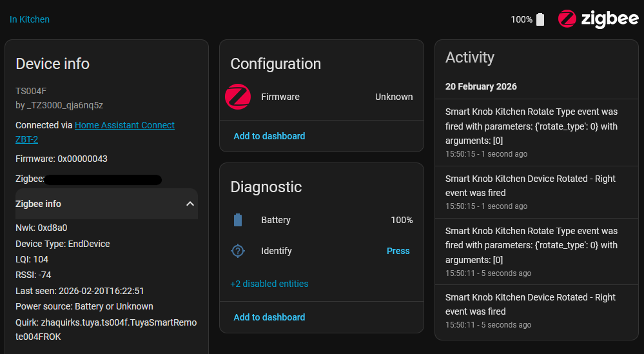This screenshot has width=644, height=354.
Task: Click the redacted Zigbee address field
Action: 103,180
